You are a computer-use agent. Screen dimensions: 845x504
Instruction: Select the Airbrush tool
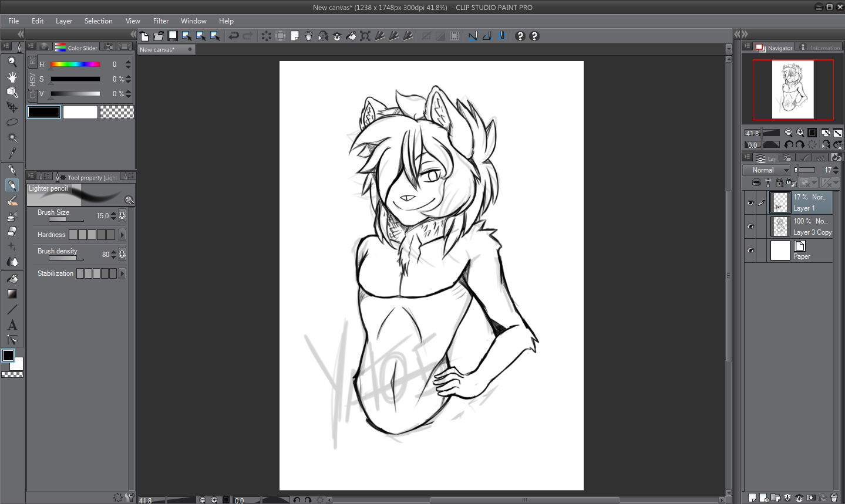(12, 216)
